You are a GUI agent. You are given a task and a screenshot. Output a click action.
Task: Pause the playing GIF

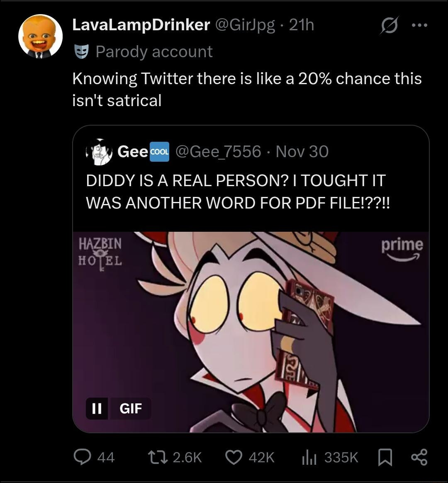(96, 409)
